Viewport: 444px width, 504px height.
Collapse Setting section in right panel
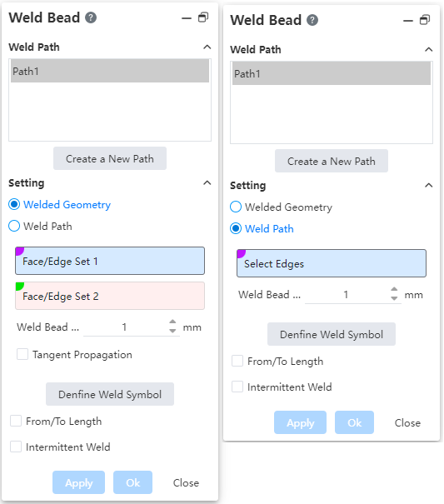click(429, 186)
